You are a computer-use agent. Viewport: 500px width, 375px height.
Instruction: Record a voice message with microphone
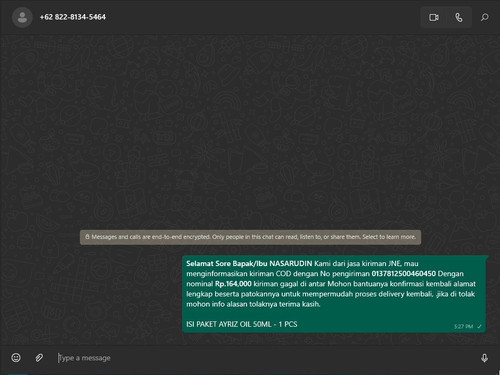484,358
